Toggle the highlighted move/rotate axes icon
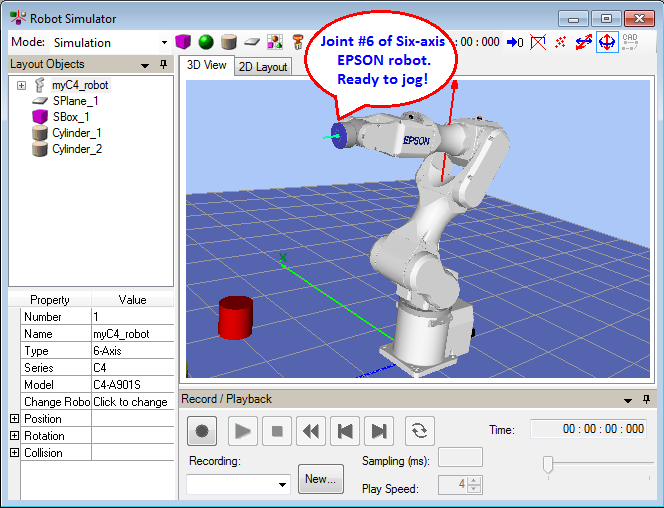The width and height of the screenshot is (664, 508). click(x=607, y=42)
